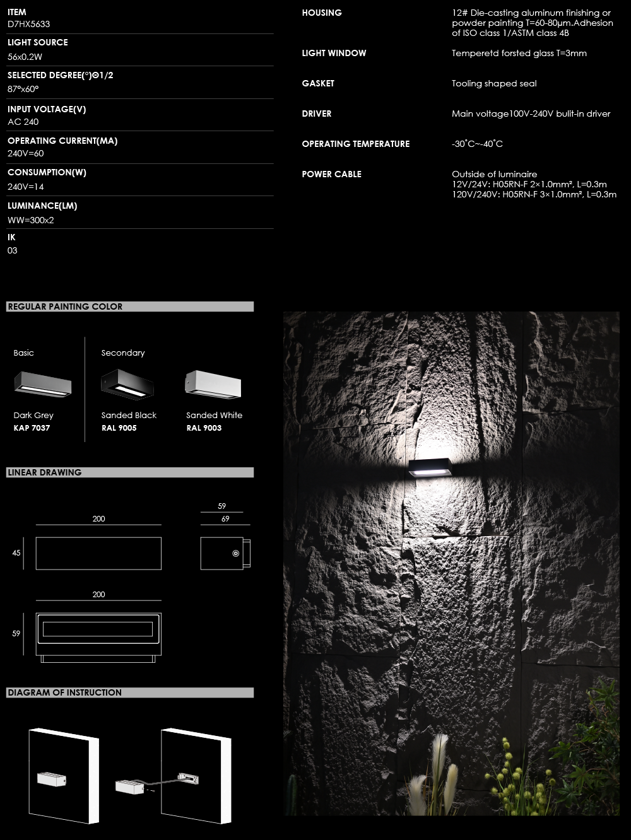The height and width of the screenshot is (840, 631).
Task: Click the RAL 9003 color code
Action: coord(204,428)
